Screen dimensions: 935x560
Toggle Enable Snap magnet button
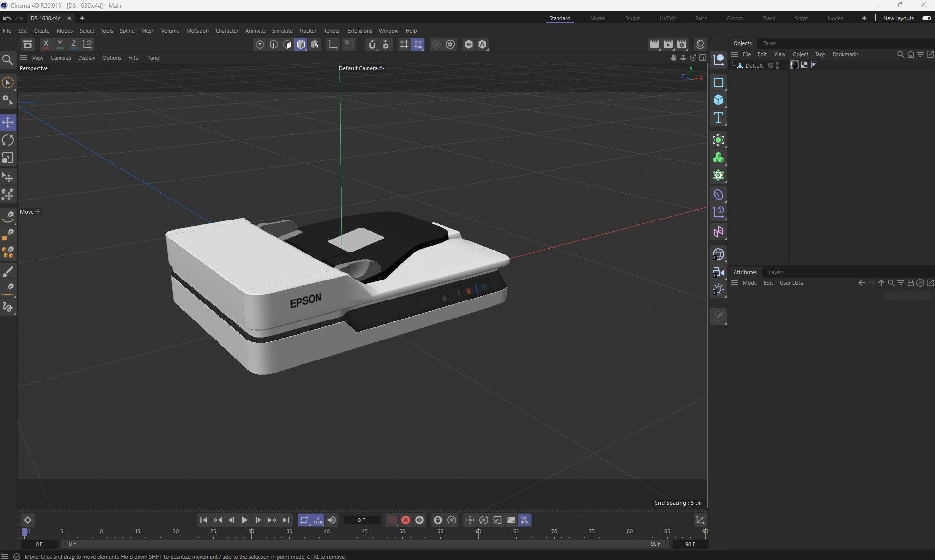372,44
